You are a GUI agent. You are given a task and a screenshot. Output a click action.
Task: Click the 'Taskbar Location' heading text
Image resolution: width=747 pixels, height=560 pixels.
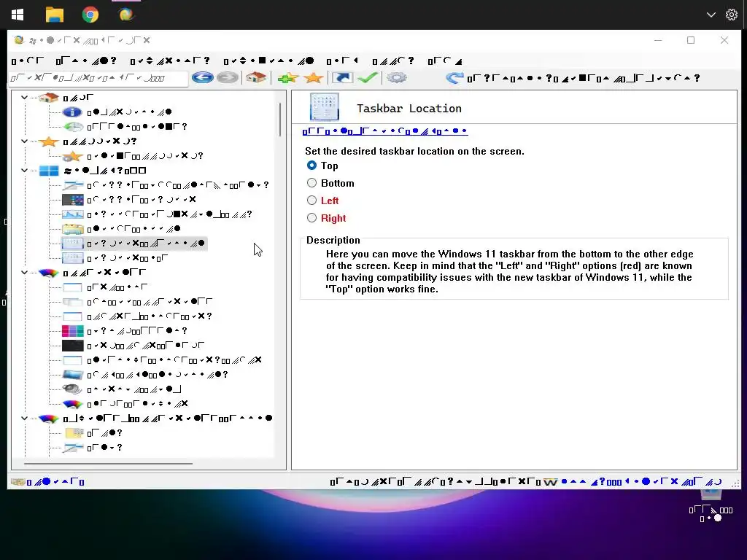click(409, 109)
